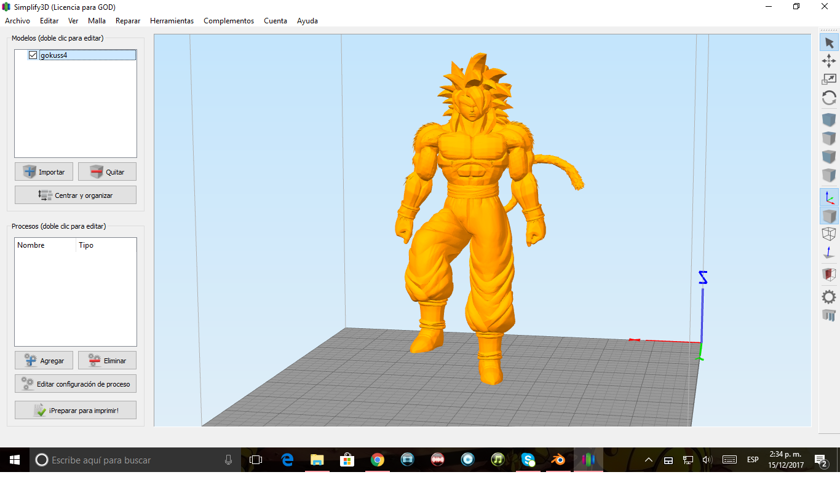Open Microsoft Edge from taskbar
The height and width of the screenshot is (504, 840).
coord(287,460)
